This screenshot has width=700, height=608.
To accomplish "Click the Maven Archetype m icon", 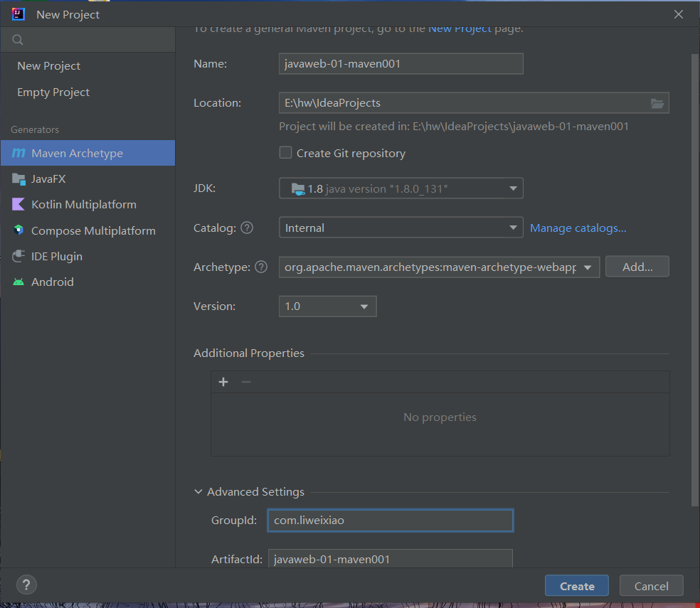I will point(18,153).
